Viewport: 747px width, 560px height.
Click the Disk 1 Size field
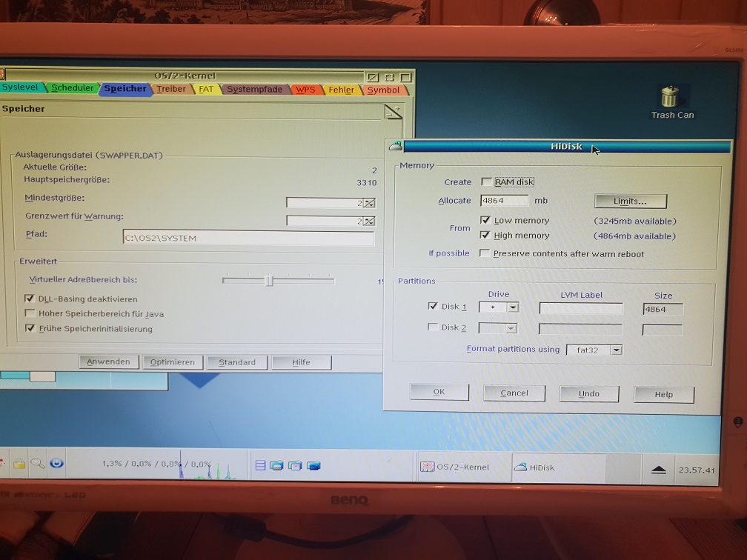click(663, 309)
